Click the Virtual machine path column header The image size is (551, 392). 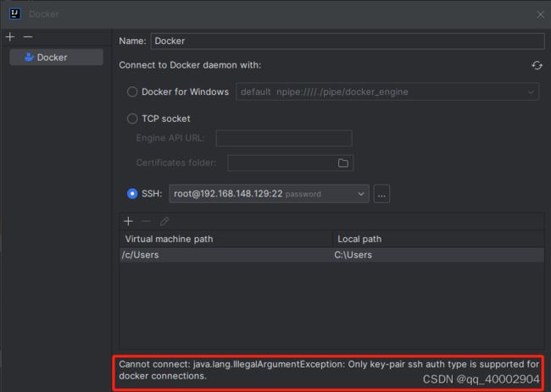point(226,239)
